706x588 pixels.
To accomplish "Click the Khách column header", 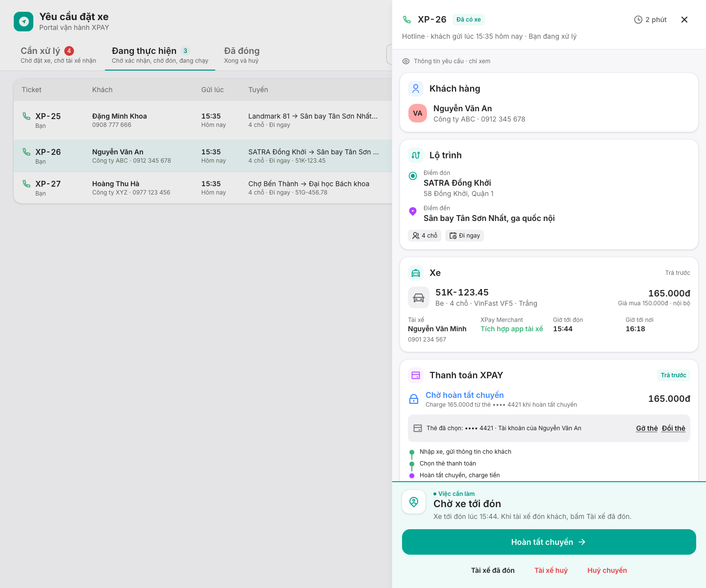I will coord(102,90).
